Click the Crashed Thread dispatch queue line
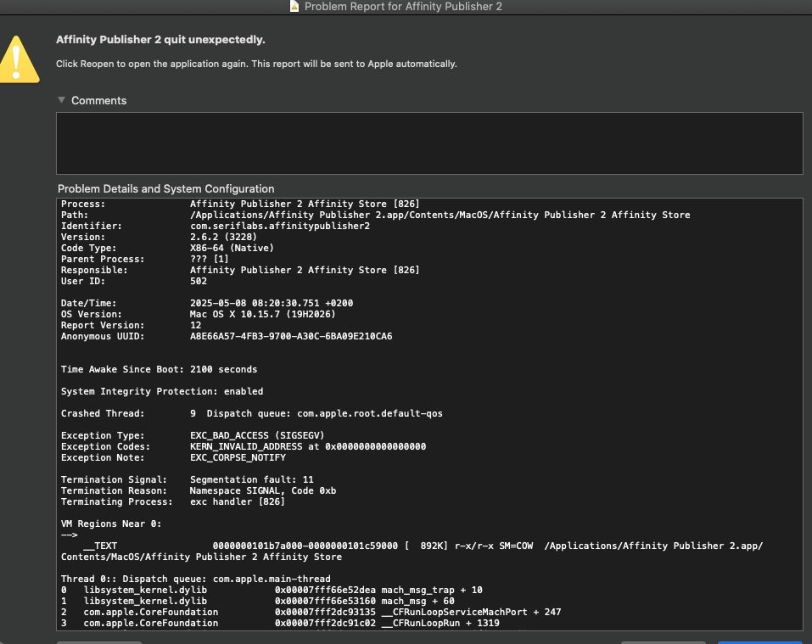Screen dimensions: 812x644 point(252,413)
